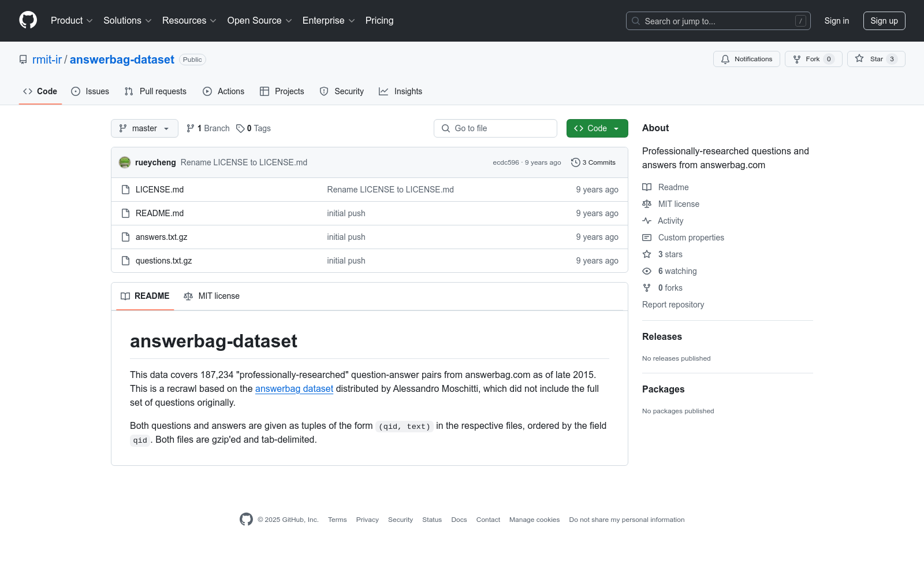Image resolution: width=924 pixels, height=578 pixels.
Task: Select the Code tab
Action: pos(40,91)
